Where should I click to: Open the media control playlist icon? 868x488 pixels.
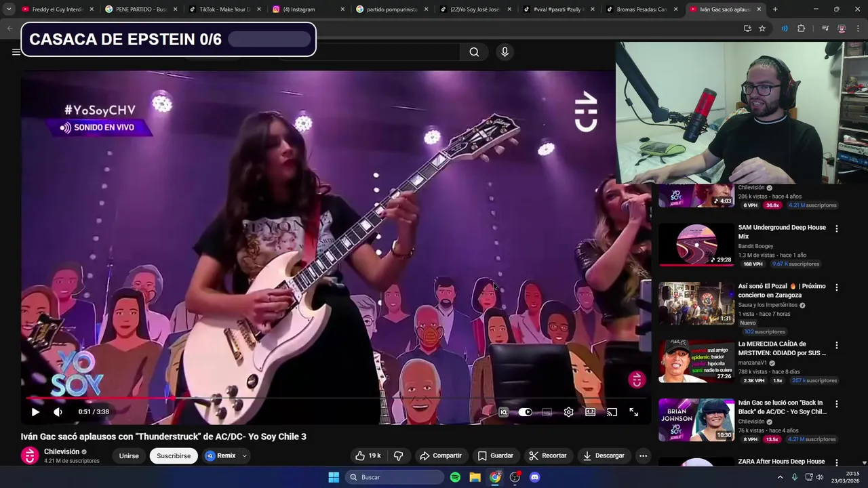pyautogui.click(x=825, y=28)
